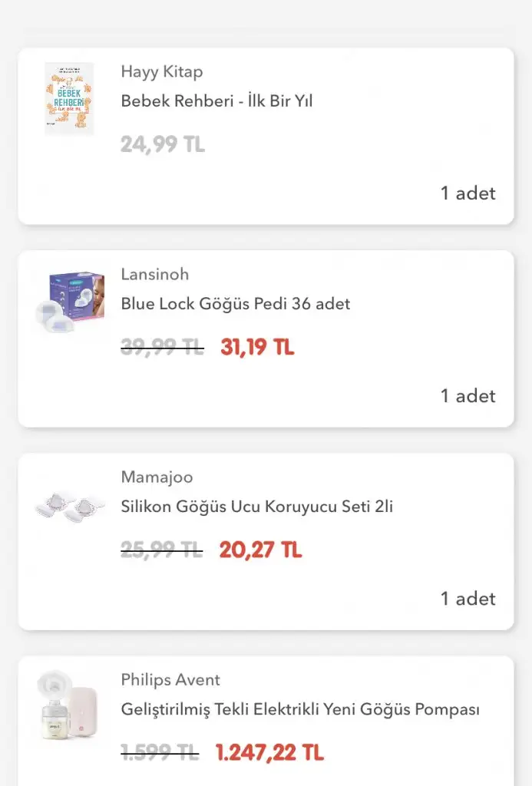Tap the Bebek Rehberi book cover thumbnail
This screenshot has height=786, width=532.
69,99
